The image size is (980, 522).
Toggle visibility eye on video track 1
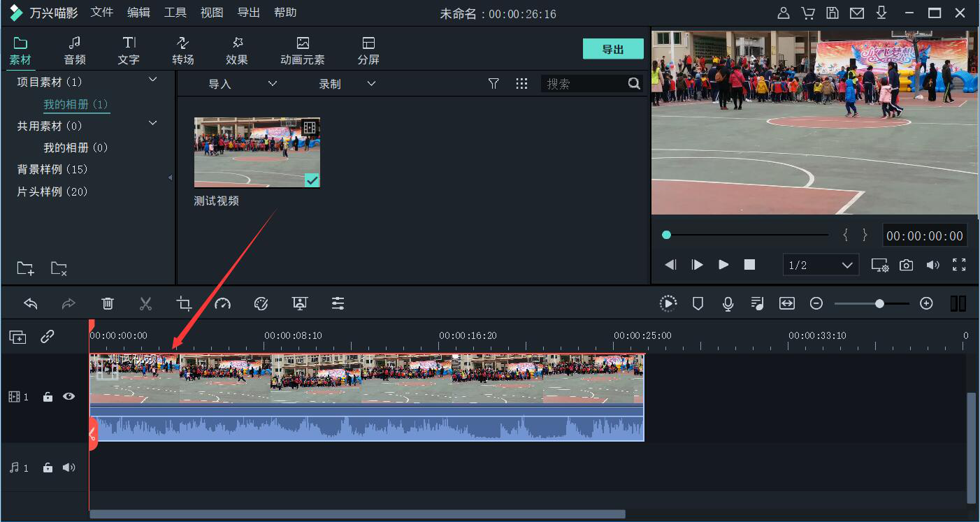pyautogui.click(x=69, y=396)
